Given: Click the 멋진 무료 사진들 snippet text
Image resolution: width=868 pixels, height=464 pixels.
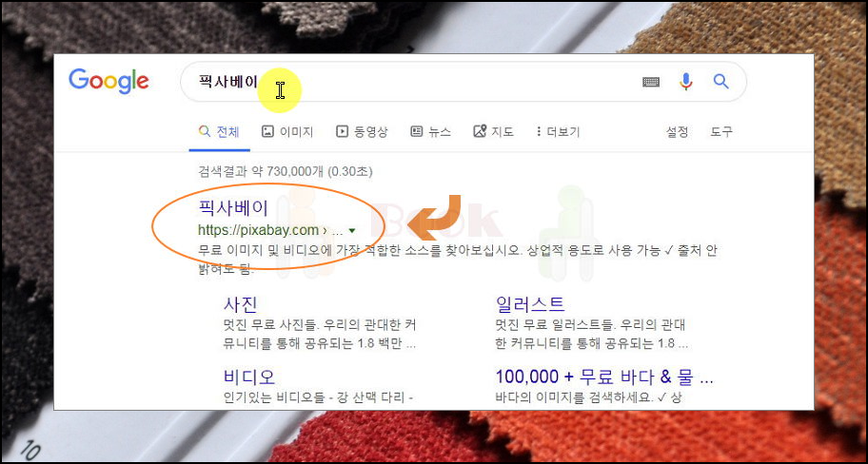Looking at the screenshot, I should click(320, 334).
